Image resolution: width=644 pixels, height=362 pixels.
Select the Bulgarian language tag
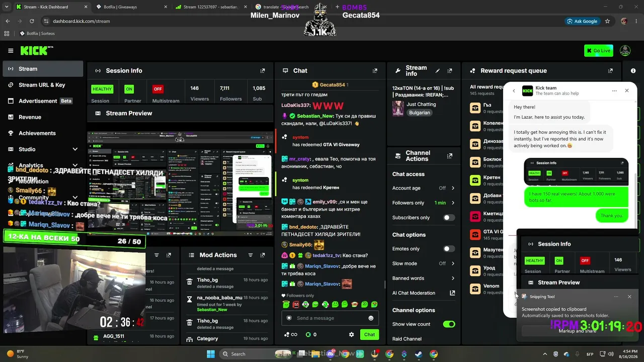pos(420,113)
